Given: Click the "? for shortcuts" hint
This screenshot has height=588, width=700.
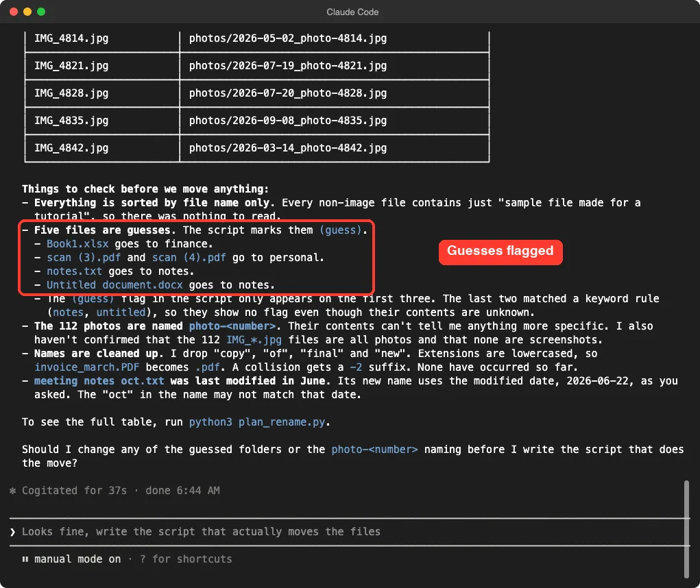Looking at the screenshot, I should point(186,559).
